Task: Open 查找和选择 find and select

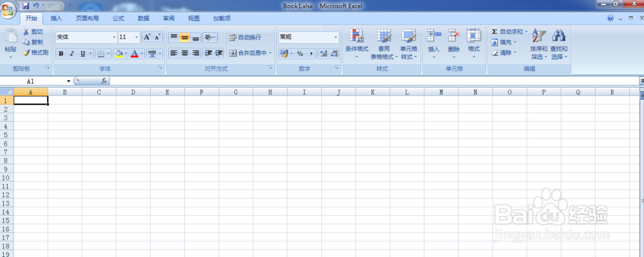Action: 559,44
